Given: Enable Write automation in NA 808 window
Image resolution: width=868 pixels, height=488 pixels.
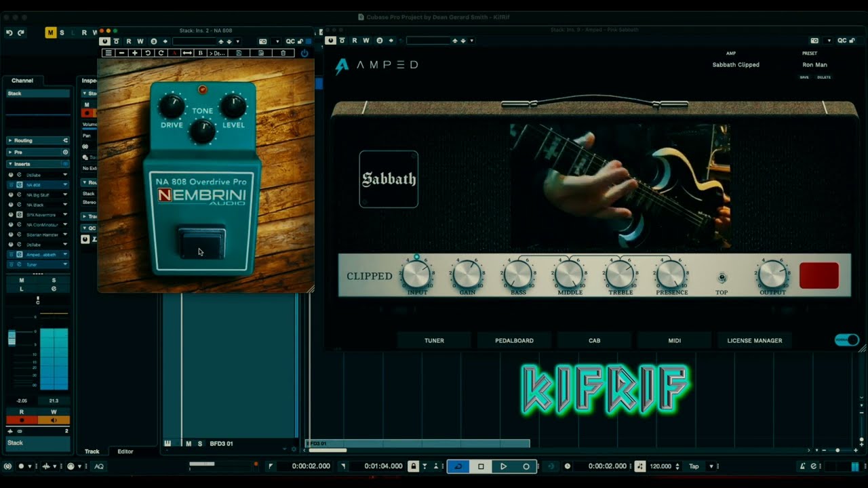Looking at the screenshot, I should pyautogui.click(x=140, y=41).
